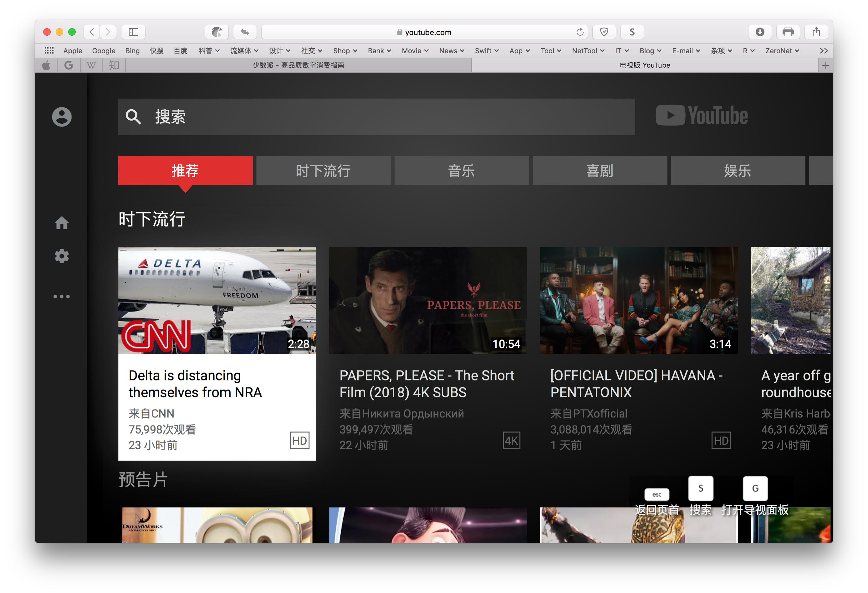
Task: Open the YouTube account profile icon
Action: (x=62, y=116)
